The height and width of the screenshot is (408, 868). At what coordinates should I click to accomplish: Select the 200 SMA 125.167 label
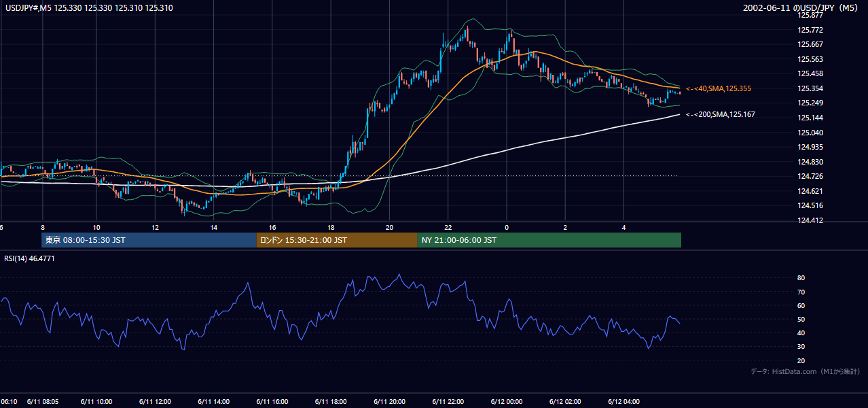click(721, 114)
